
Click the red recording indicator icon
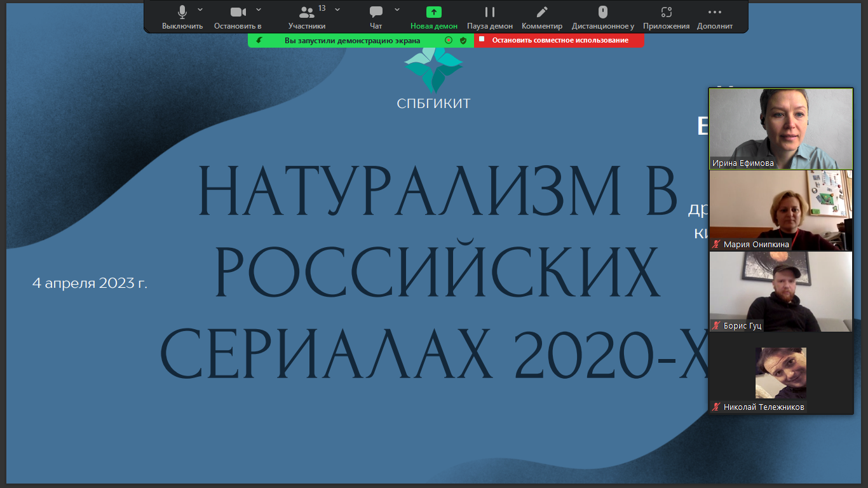click(x=449, y=40)
